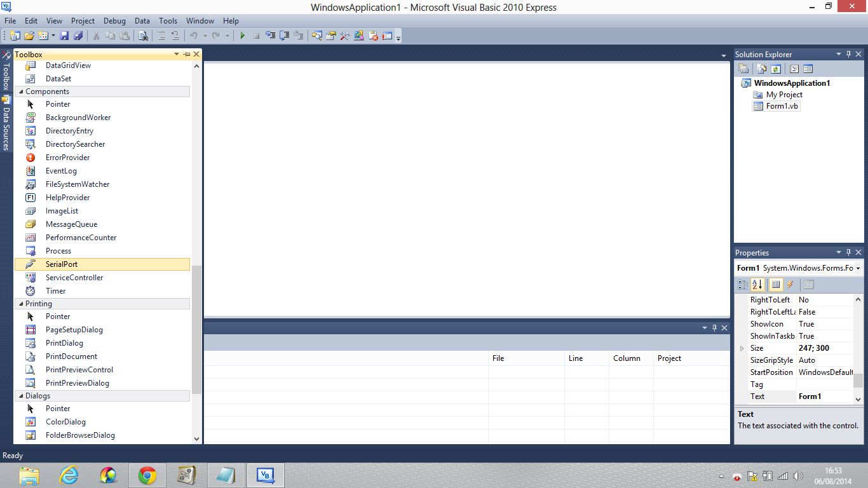Viewport: 868px width, 488px height.
Task: Open the Form1 object dropdown in Properties
Action: tap(858, 268)
